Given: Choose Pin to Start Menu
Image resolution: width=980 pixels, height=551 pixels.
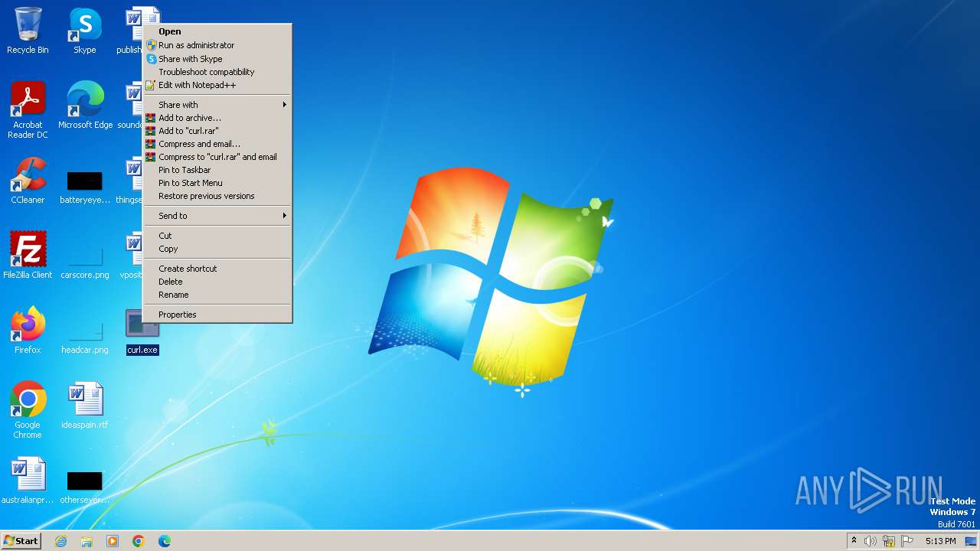Looking at the screenshot, I should (x=217, y=183).
